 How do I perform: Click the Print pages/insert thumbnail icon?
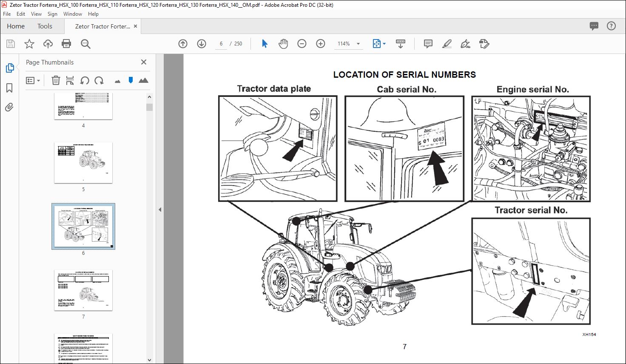click(x=70, y=80)
